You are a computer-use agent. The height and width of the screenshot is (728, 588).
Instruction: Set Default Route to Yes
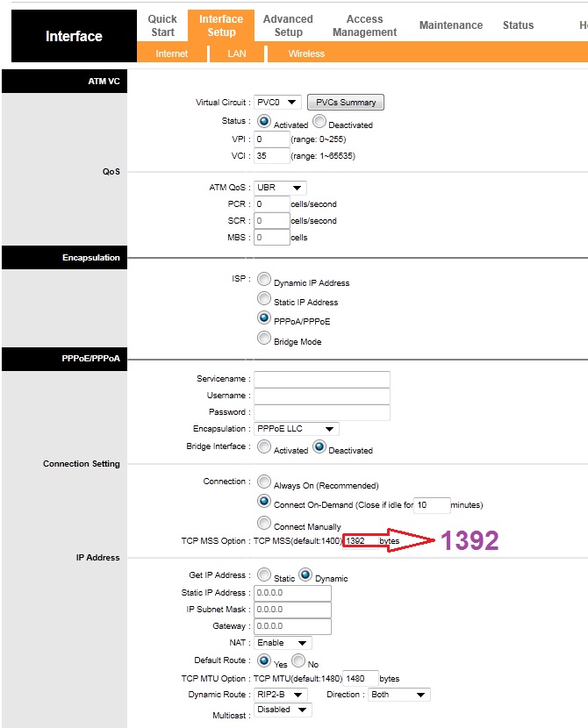[x=264, y=660]
